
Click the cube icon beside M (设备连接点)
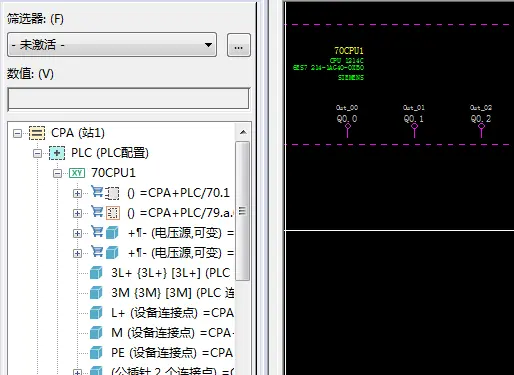click(x=96, y=333)
